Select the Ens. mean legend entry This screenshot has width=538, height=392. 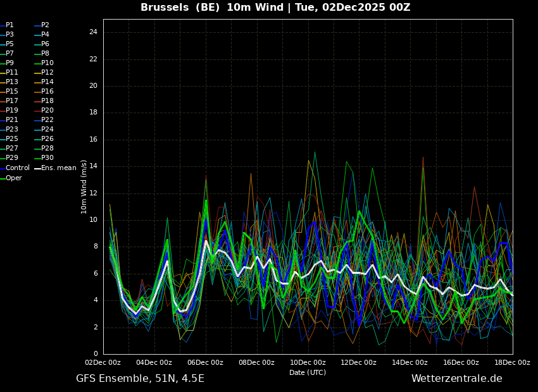[x=58, y=168]
